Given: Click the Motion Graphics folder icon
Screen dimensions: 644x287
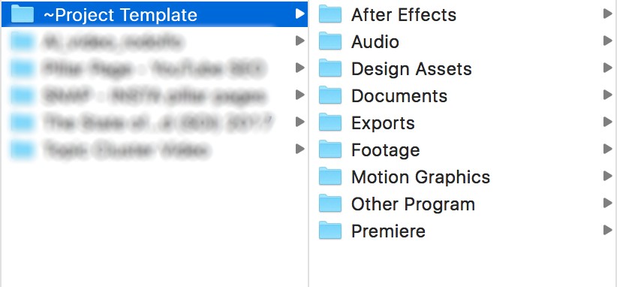Looking at the screenshot, I should click(x=330, y=177).
